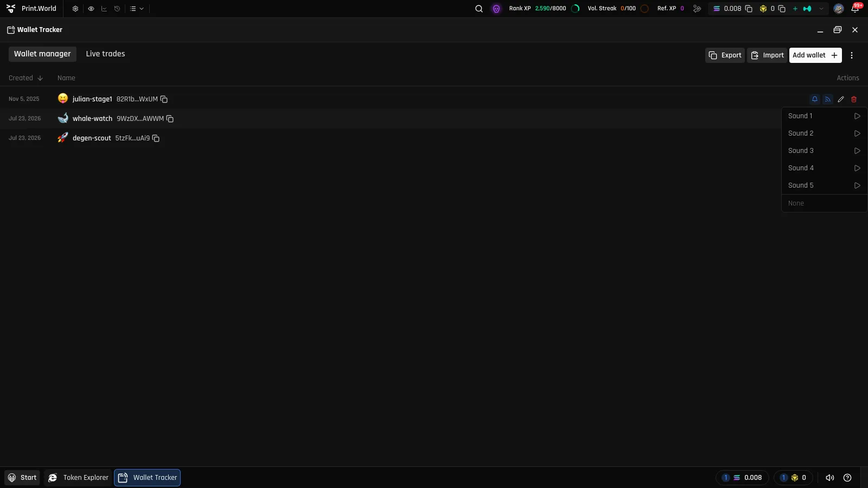Screen dimensions: 868x488
Task: Preview Sound 1 with its play button
Action: coord(857,116)
